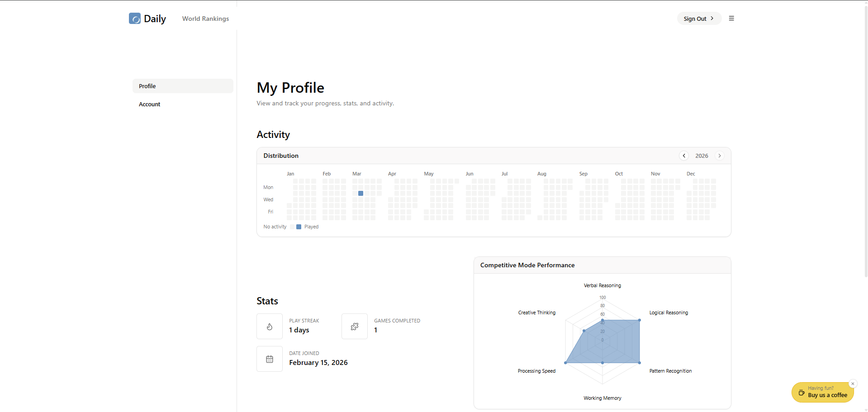The height and width of the screenshot is (412, 868).
Task: Select the played cell in March
Action: [360, 193]
